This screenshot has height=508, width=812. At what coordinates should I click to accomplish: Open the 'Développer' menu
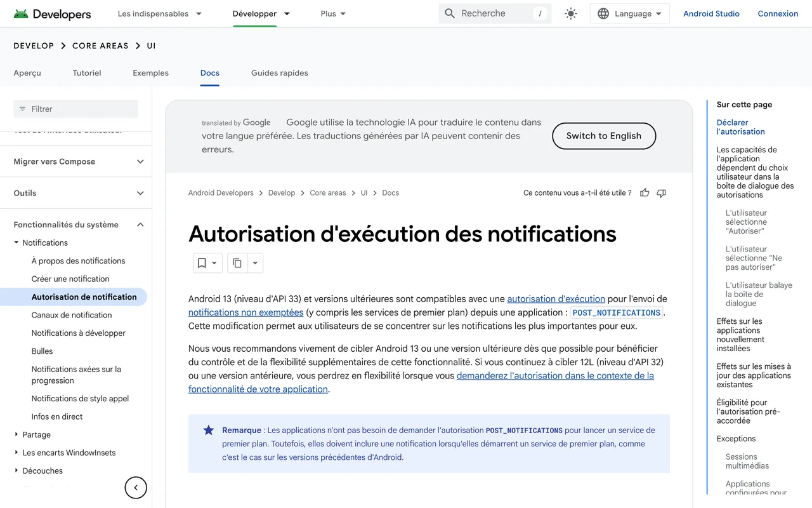261,13
